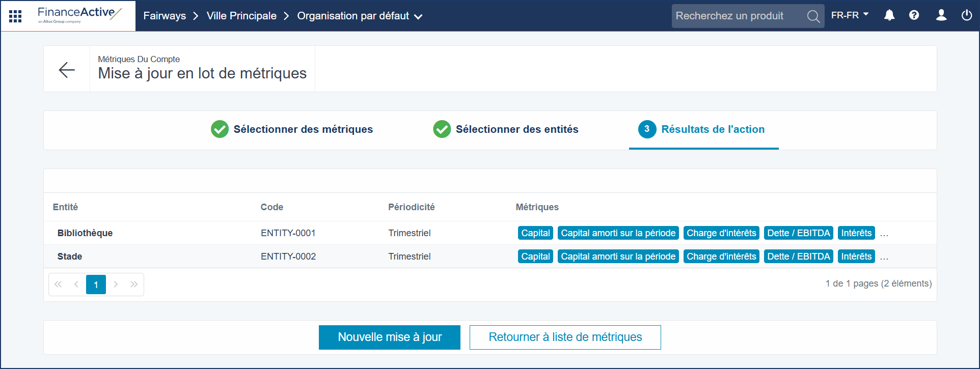Click the search magnifier icon

[x=813, y=16]
